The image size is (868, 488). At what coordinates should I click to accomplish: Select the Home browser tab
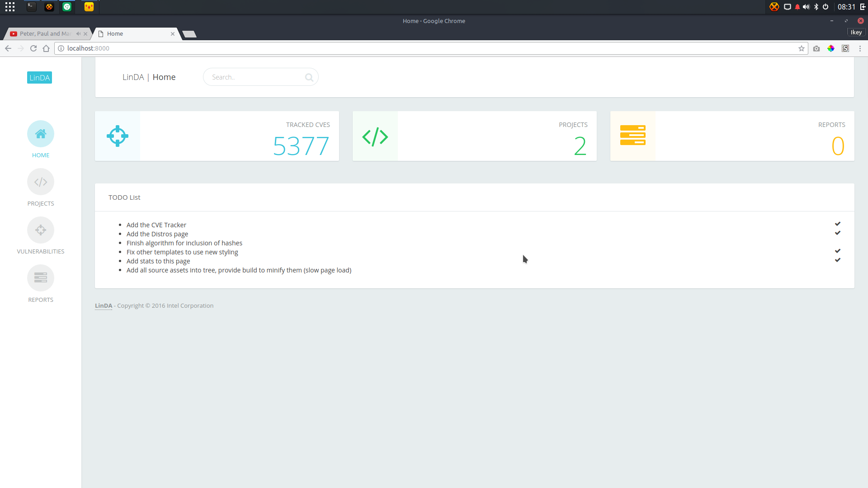point(136,33)
